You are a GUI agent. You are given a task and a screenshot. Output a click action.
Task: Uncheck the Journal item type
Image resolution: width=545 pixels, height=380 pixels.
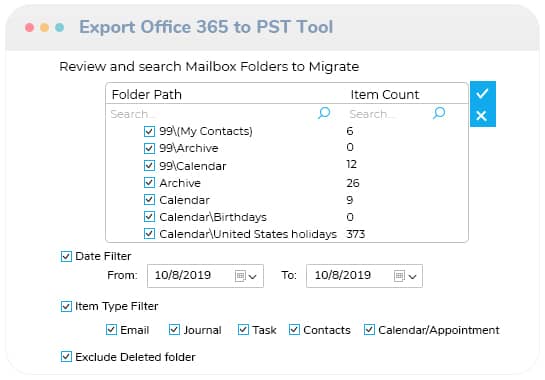pos(174,330)
